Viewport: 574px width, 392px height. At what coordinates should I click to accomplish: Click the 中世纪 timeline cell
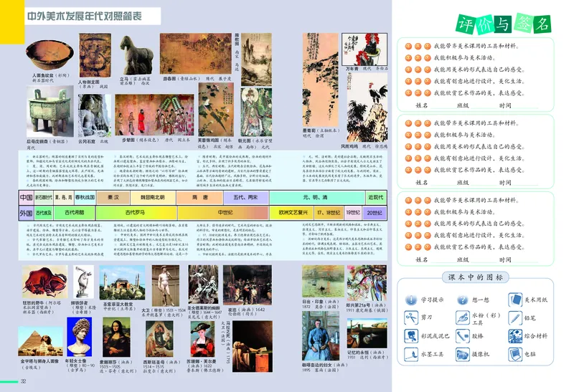point(223,213)
